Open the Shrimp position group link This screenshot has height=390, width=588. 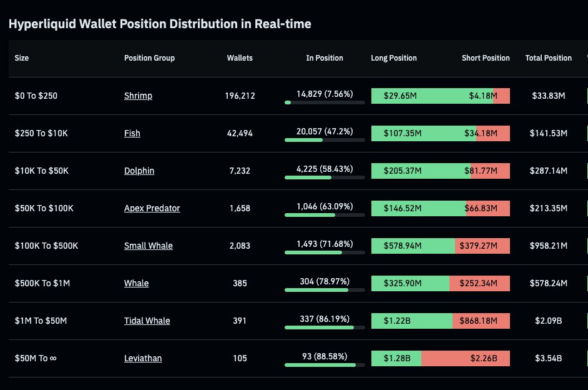click(x=138, y=96)
